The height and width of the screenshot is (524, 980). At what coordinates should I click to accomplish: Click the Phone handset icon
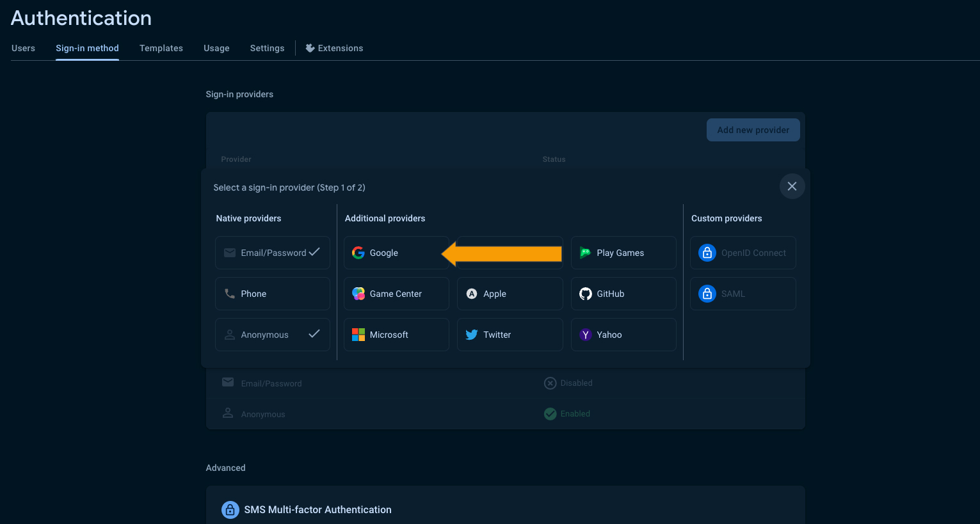(x=230, y=294)
